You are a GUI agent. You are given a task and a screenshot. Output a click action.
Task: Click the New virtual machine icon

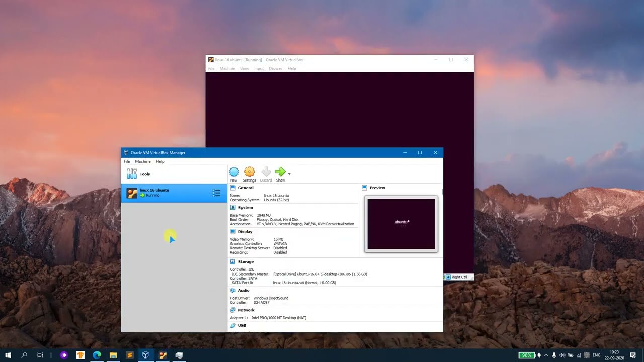234,172
